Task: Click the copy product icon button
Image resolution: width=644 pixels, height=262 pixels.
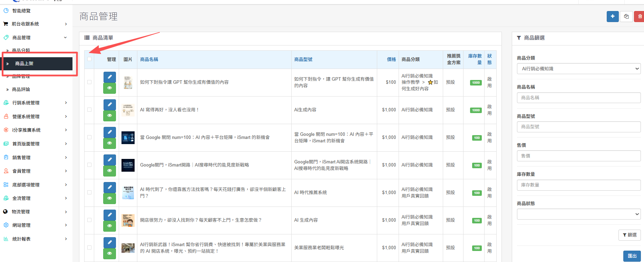Action: [626, 16]
